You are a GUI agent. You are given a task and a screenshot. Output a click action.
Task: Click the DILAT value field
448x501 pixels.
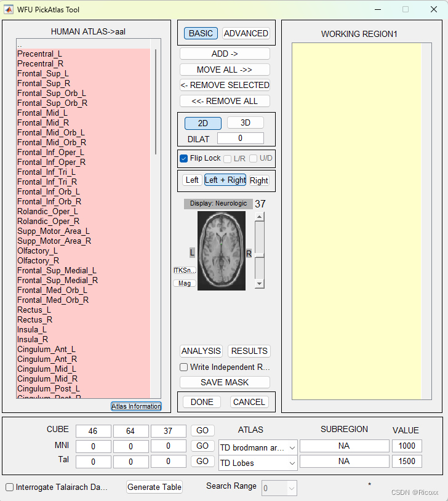[x=240, y=138]
